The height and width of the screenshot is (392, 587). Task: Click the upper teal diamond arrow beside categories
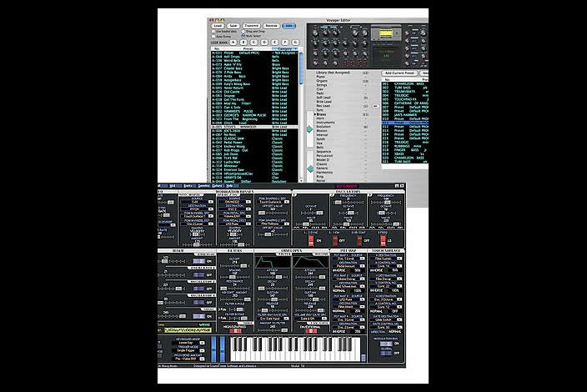point(309,128)
